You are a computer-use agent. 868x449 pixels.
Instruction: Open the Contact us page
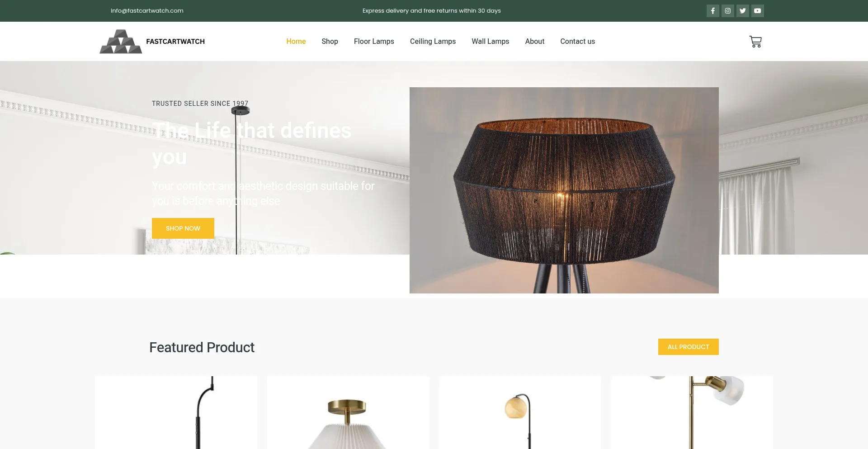click(x=577, y=41)
